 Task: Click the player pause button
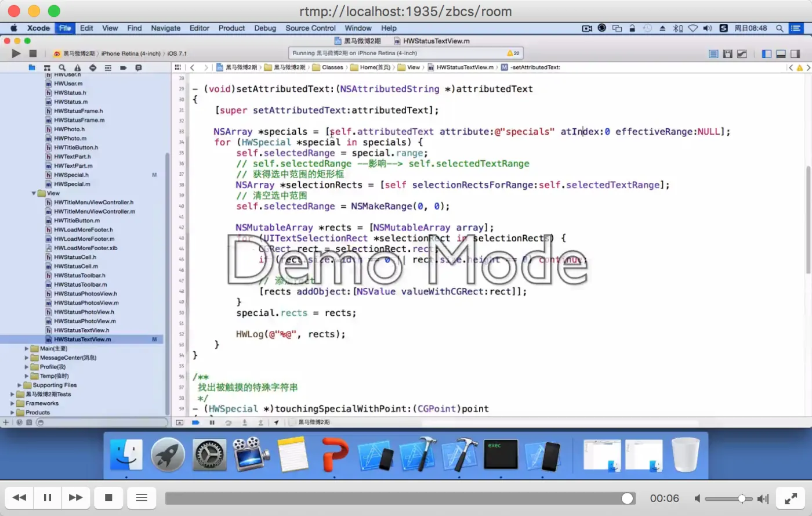(x=48, y=497)
